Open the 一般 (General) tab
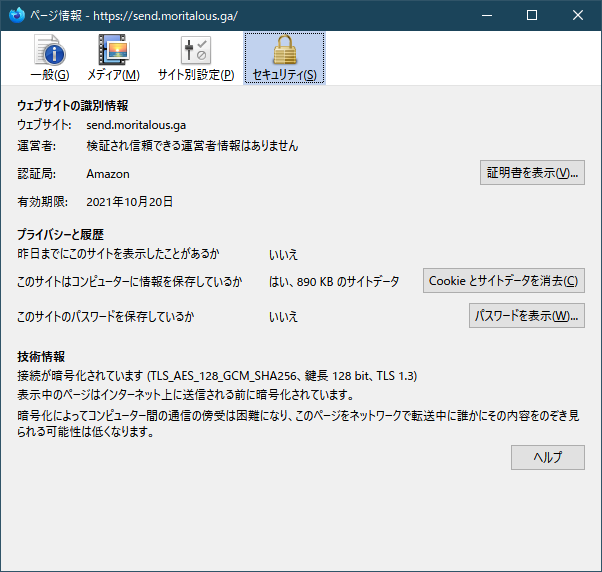This screenshot has width=602, height=572. click(x=49, y=58)
